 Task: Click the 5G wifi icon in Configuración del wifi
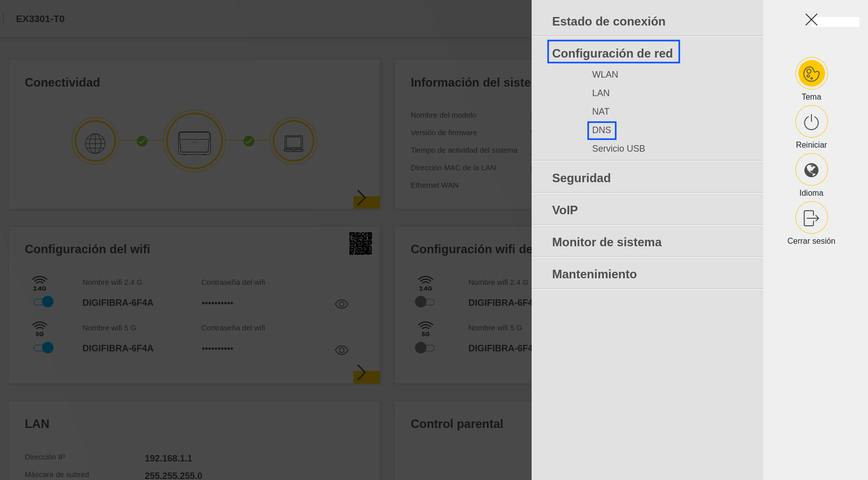(40, 329)
